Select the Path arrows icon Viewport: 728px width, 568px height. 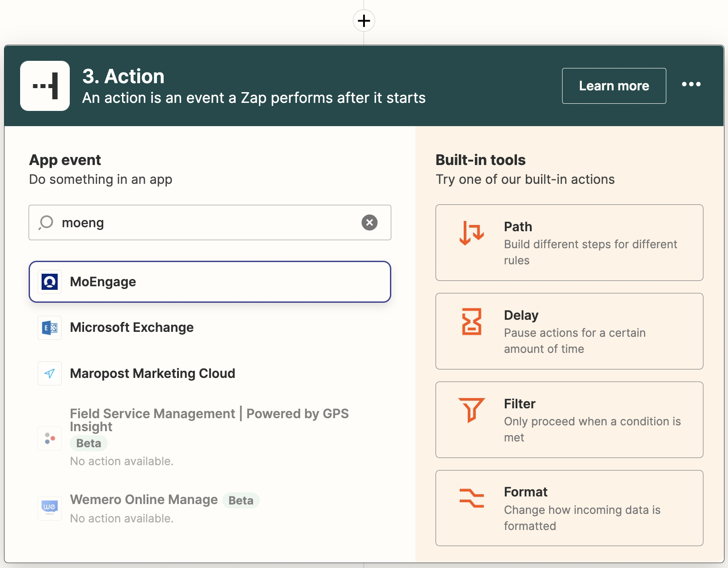pyautogui.click(x=471, y=233)
